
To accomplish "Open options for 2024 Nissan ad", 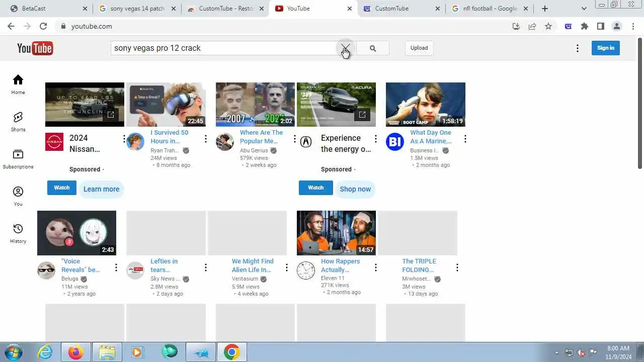I will click(x=124, y=139).
